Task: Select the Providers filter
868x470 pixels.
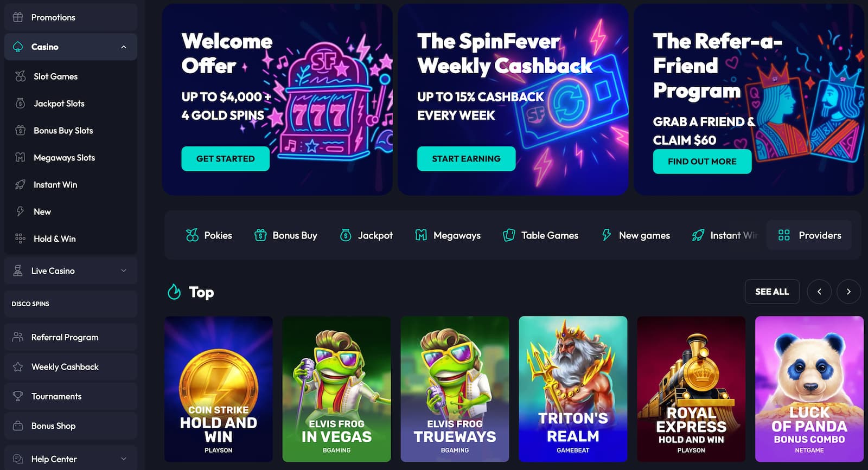Action: tap(809, 235)
